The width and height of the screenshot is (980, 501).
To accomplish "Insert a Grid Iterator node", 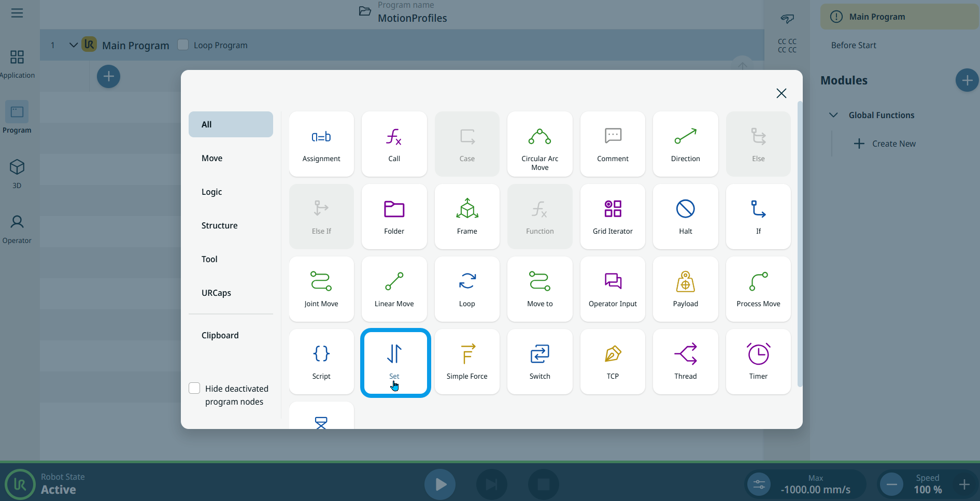I will 613,216.
